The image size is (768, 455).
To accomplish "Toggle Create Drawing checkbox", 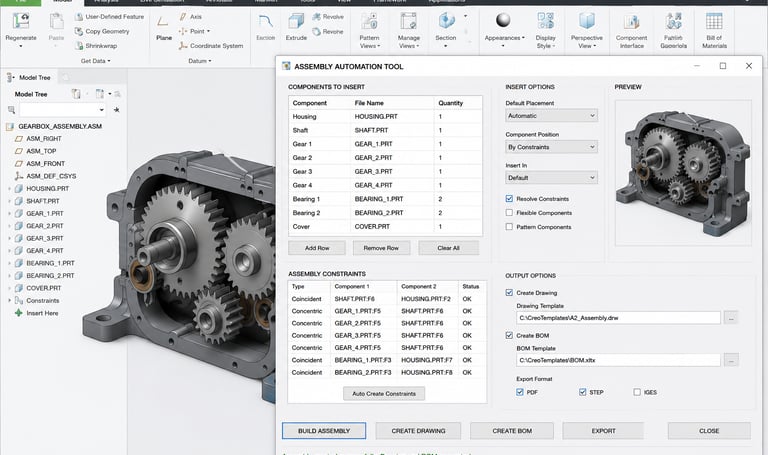I will [x=509, y=292].
